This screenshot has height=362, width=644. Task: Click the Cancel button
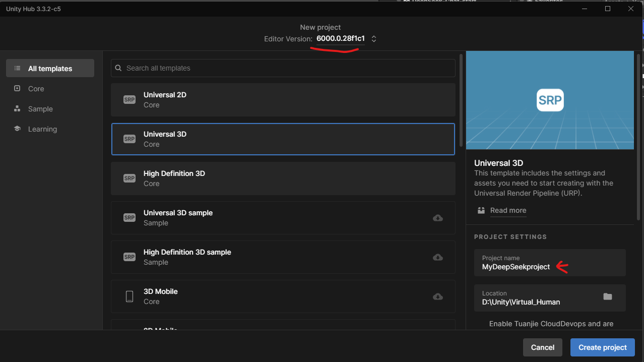pyautogui.click(x=543, y=347)
